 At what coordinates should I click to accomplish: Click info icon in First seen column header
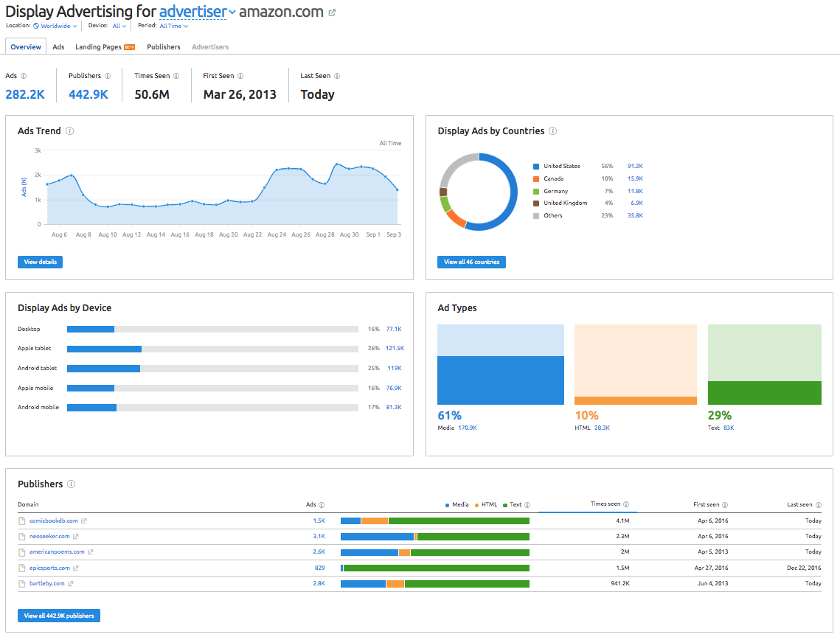point(725,505)
